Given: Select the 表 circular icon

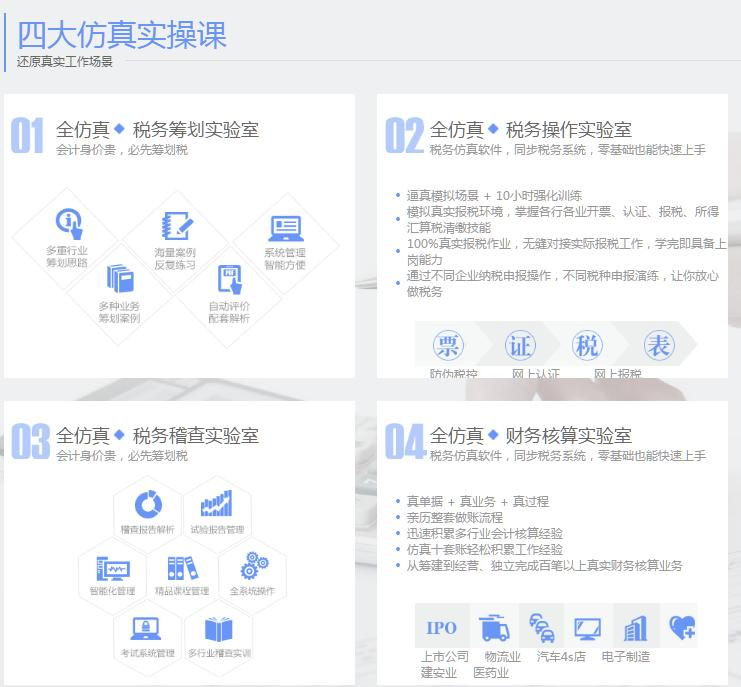Looking at the screenshot, I should coord(659,345).
